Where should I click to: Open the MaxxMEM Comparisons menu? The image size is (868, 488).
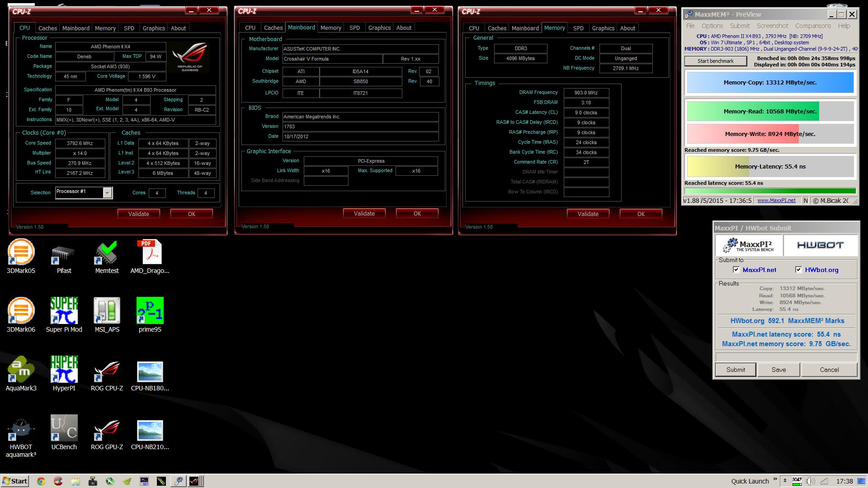(x=813, y=26)
